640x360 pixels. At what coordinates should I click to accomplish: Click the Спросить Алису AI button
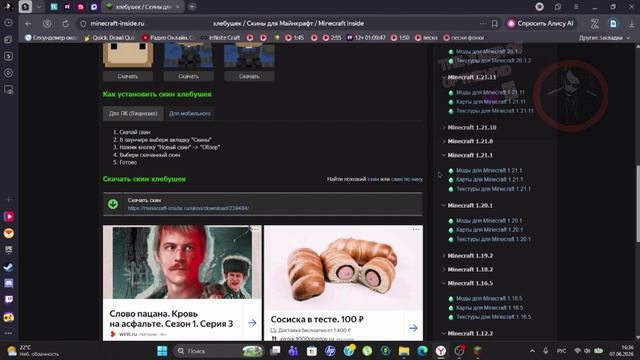coord(540,24)
